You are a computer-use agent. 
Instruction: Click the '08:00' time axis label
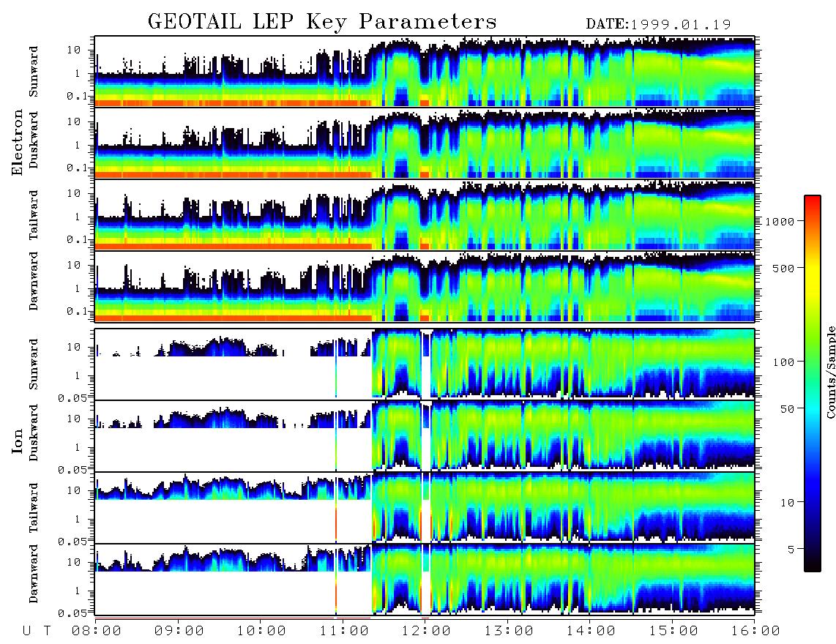click(97, 631)
